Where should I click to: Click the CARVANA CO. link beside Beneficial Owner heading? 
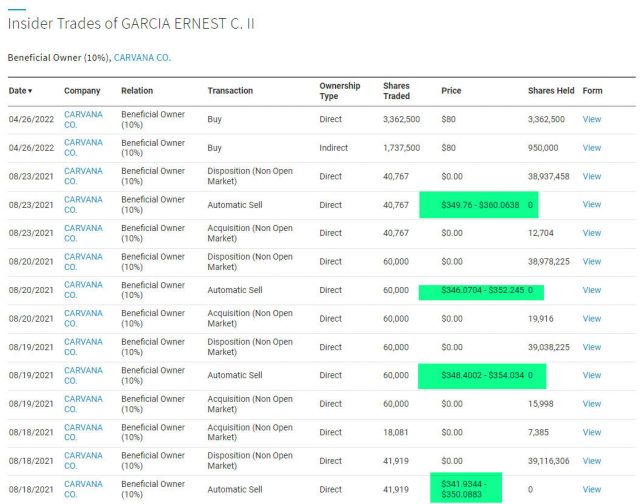pyautogui.click(x=142, y=58)
